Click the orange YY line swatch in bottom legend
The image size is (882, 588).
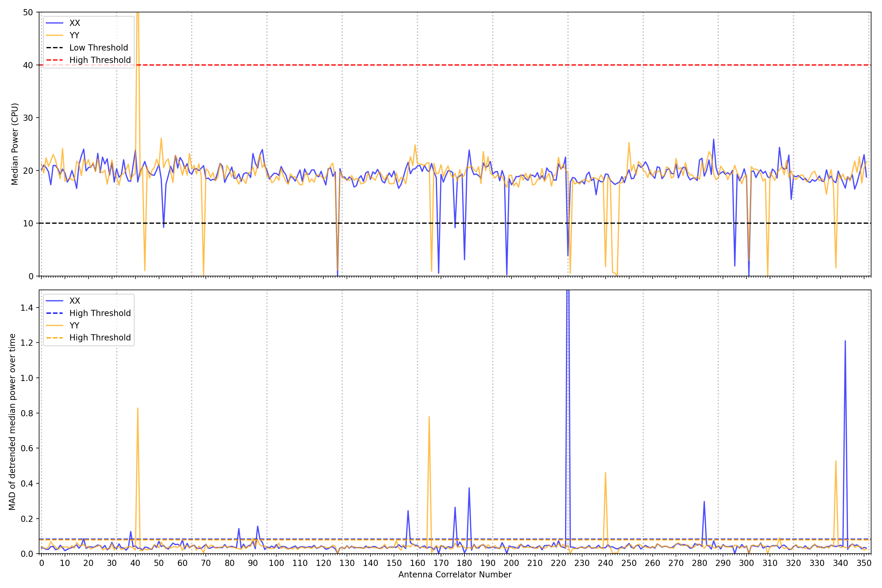click(54, 325)
